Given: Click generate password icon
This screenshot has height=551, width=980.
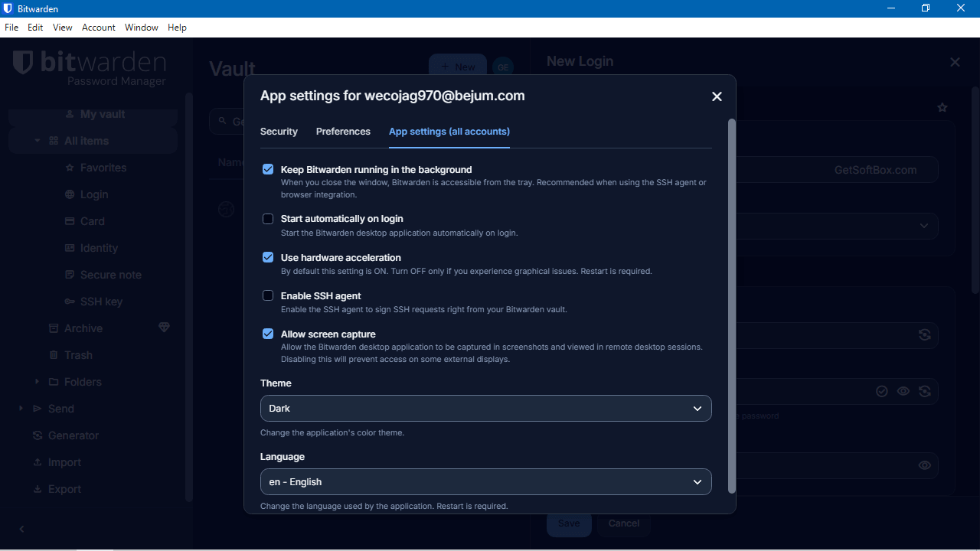Looking at the screenshot, I should (x=925, y=391).
